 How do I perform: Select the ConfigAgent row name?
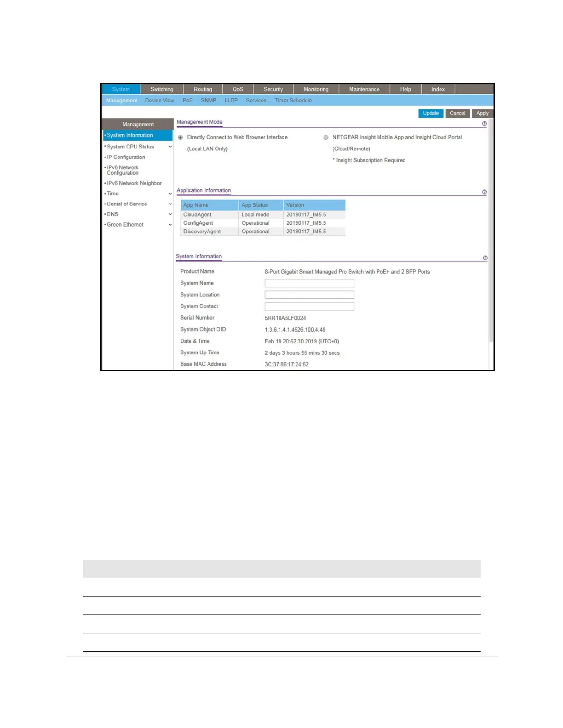coord(198,223)
